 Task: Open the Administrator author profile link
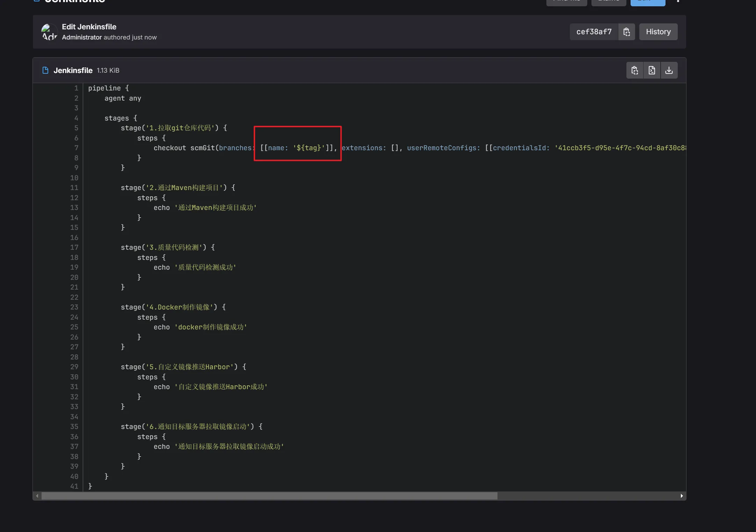click(82, 37)
